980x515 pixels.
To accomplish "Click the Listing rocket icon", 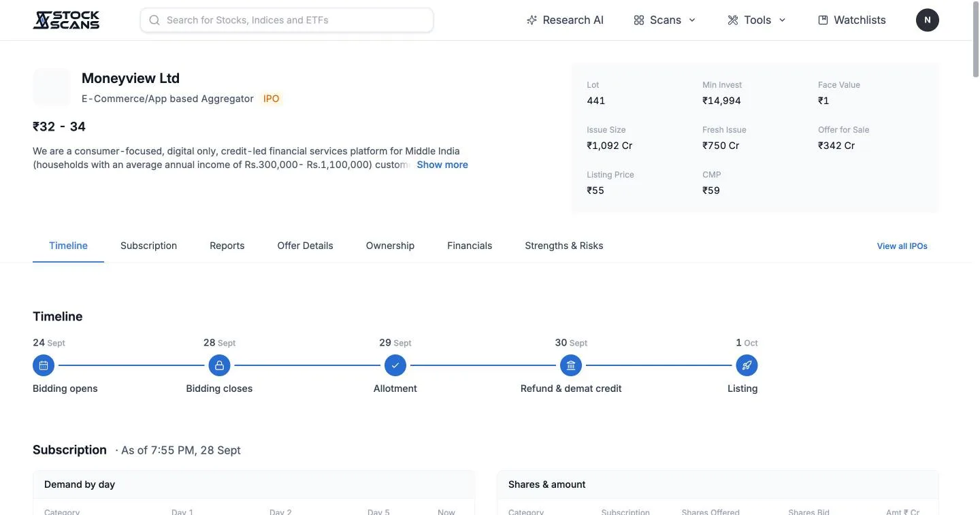I will click(747, 365).
